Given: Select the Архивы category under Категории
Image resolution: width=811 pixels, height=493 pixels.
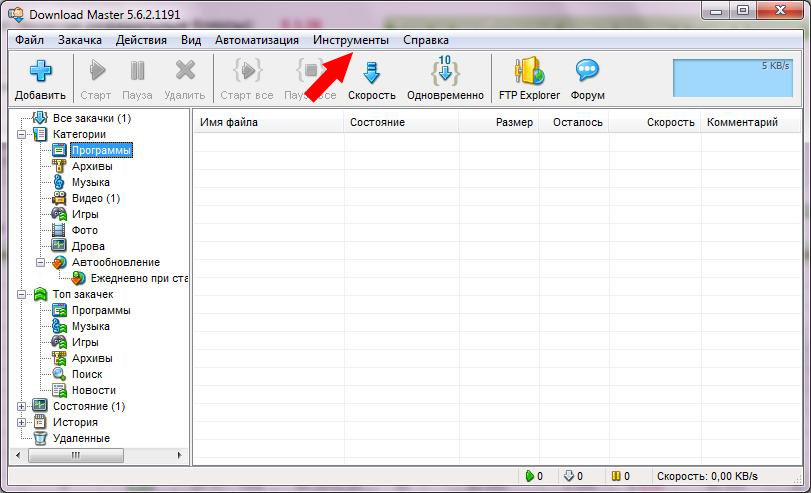Looking at the screenshot, I should 91,166.
